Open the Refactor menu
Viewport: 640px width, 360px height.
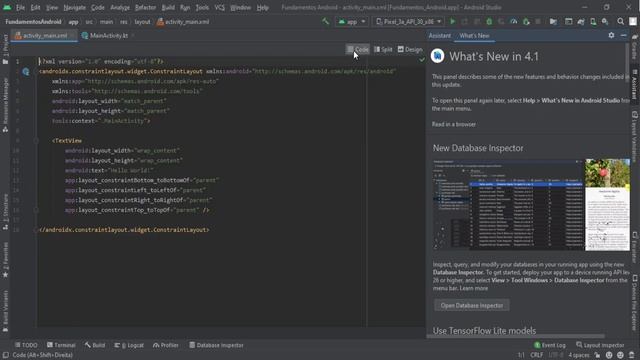[145, 7]
